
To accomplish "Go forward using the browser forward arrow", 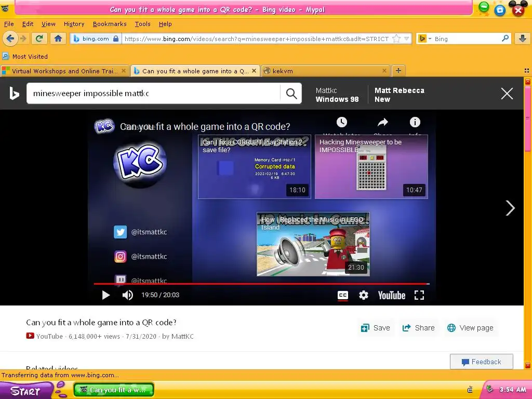I will point(23,38).
